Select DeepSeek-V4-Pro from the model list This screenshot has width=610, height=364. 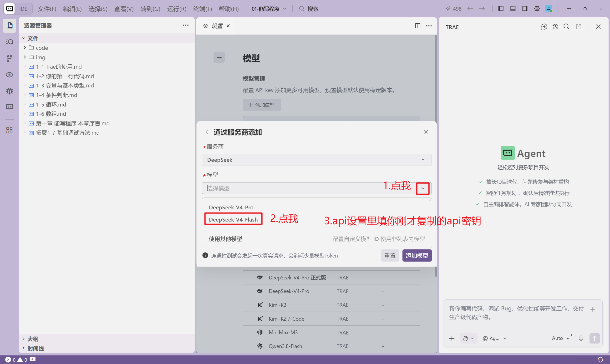(231, 207)
